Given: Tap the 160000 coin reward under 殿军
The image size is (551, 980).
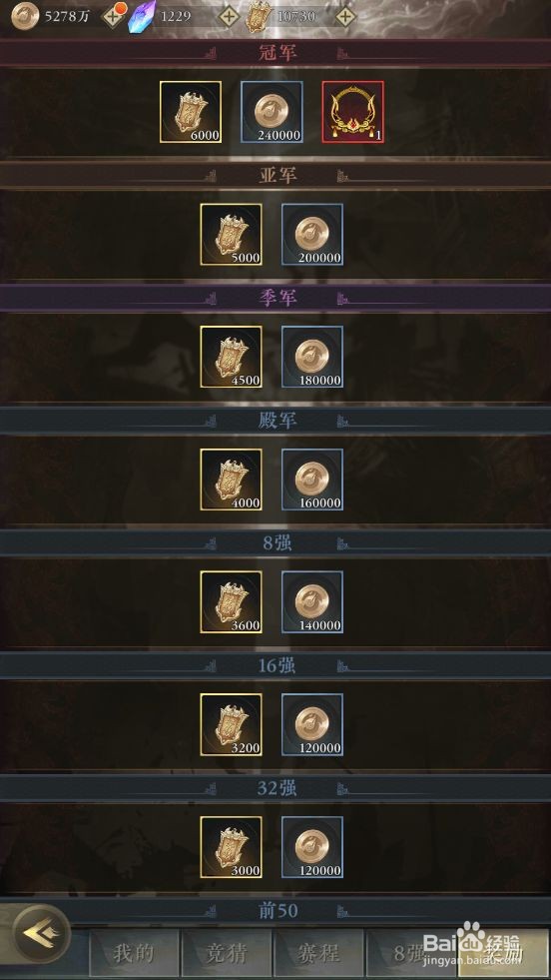Looking at the screenshot, I should [x=312, y=480].
